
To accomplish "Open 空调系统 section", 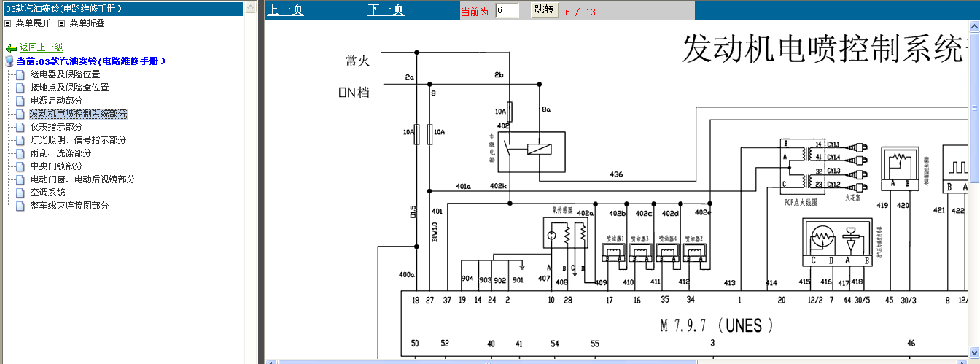I will (47, 193).
